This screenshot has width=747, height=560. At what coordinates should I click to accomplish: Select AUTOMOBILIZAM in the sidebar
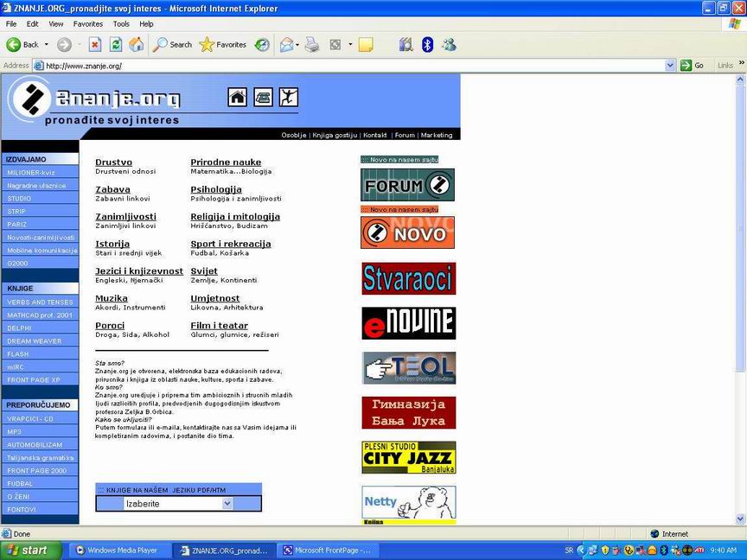pos(40,444)
